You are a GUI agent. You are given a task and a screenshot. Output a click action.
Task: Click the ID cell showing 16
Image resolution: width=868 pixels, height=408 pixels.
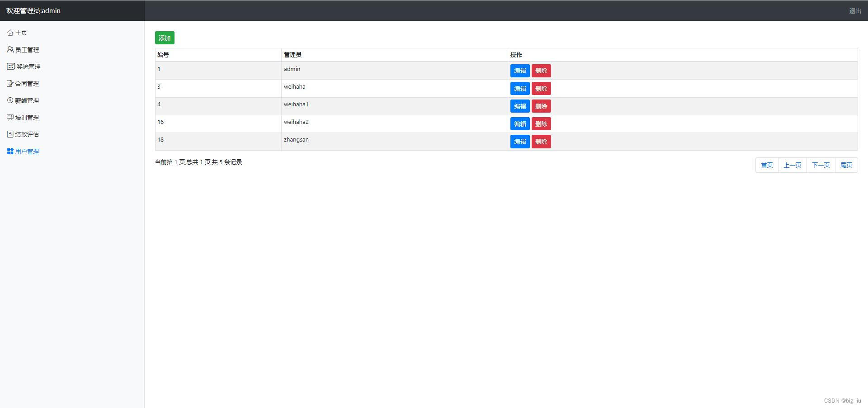click(218, 124)
